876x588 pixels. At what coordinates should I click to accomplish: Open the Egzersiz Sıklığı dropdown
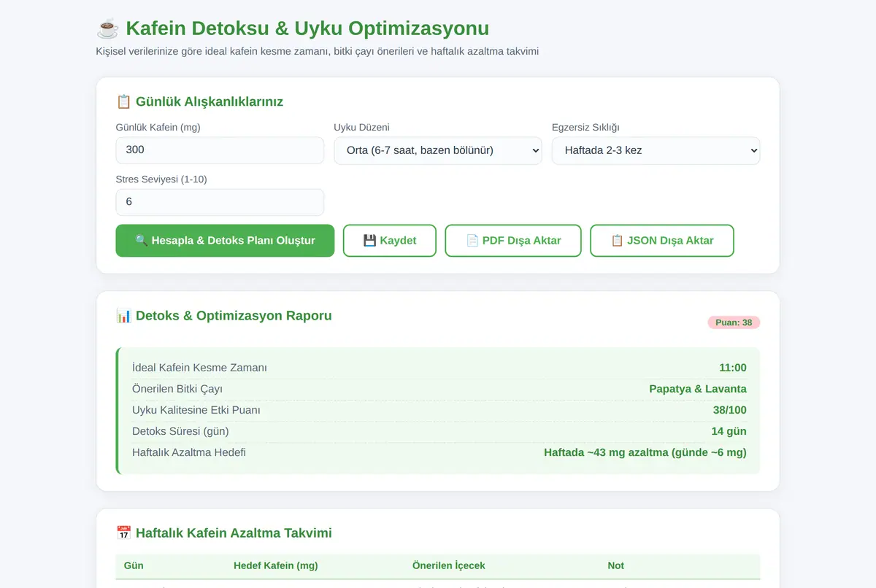pos(656,150)
